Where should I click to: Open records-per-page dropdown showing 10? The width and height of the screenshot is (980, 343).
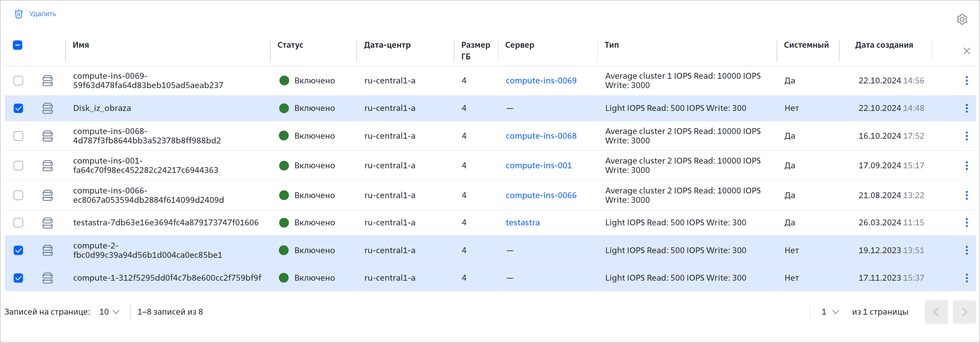[x=109, y=312]
